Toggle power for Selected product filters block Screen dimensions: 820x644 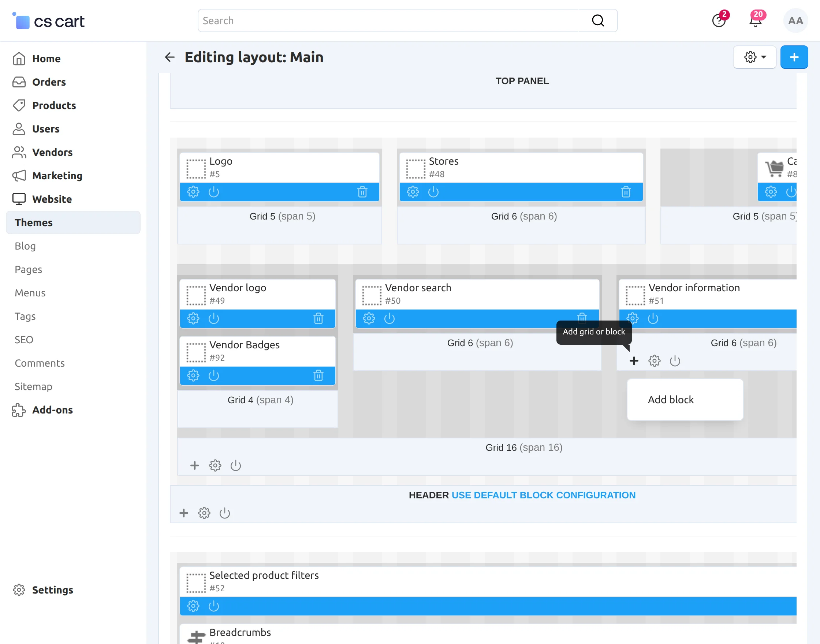click(x=213, y=606)
